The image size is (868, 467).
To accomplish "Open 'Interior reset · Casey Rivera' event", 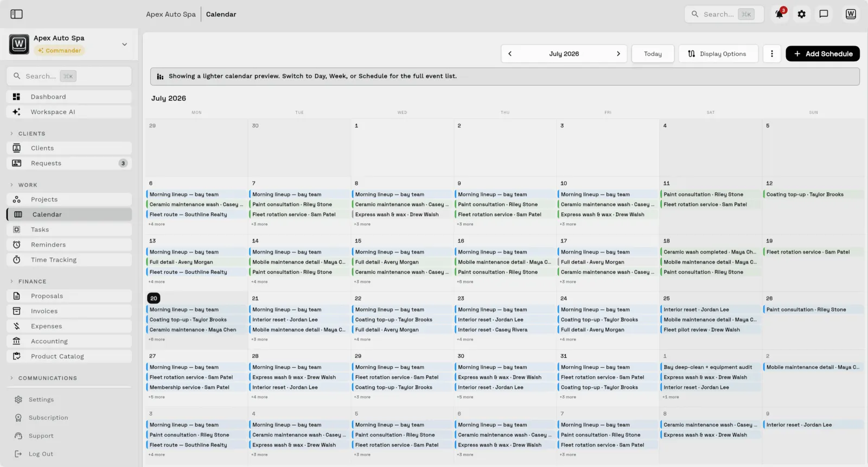I will 505,330.
